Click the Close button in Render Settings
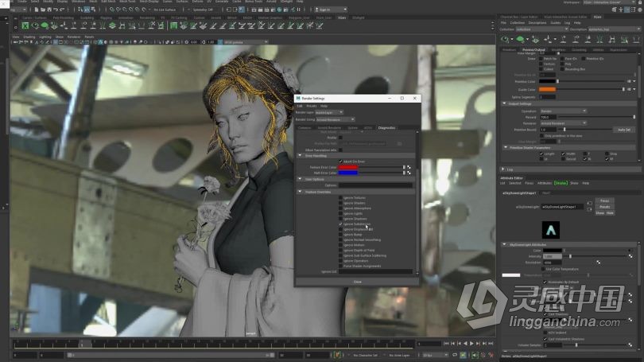644x362 pixels. pos(357,282)
